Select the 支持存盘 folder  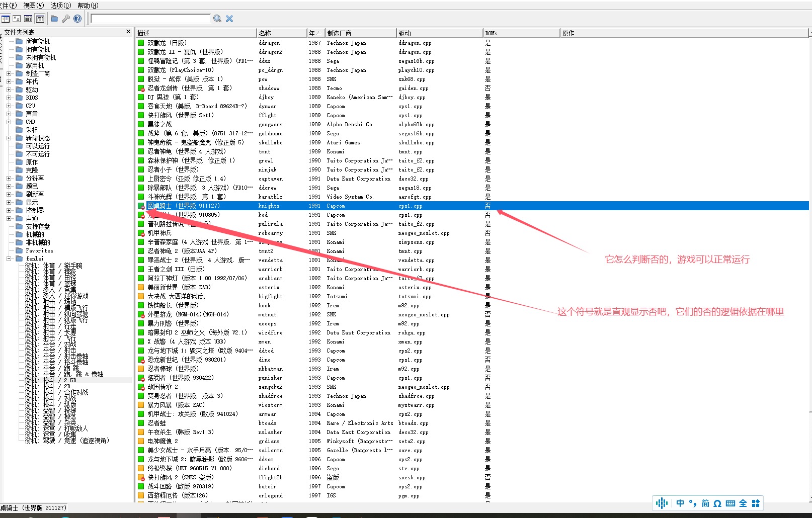[x=38, y=226]
